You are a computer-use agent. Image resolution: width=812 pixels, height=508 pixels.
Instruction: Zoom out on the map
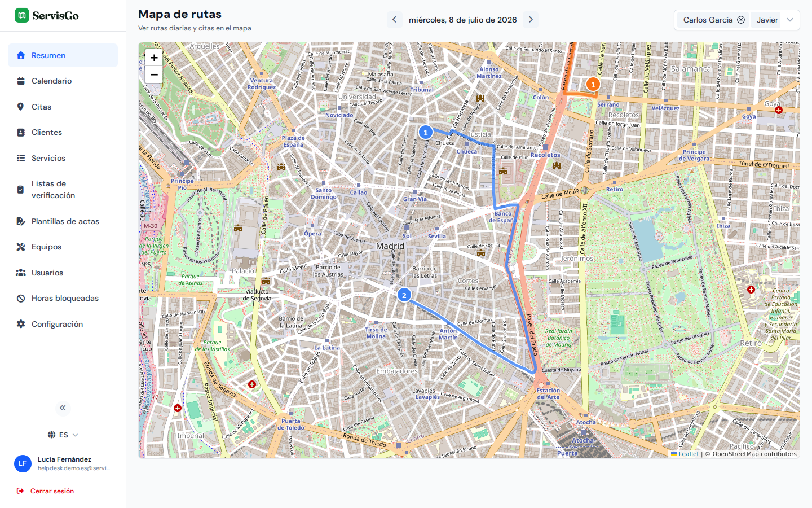click(x=154, y=75)
